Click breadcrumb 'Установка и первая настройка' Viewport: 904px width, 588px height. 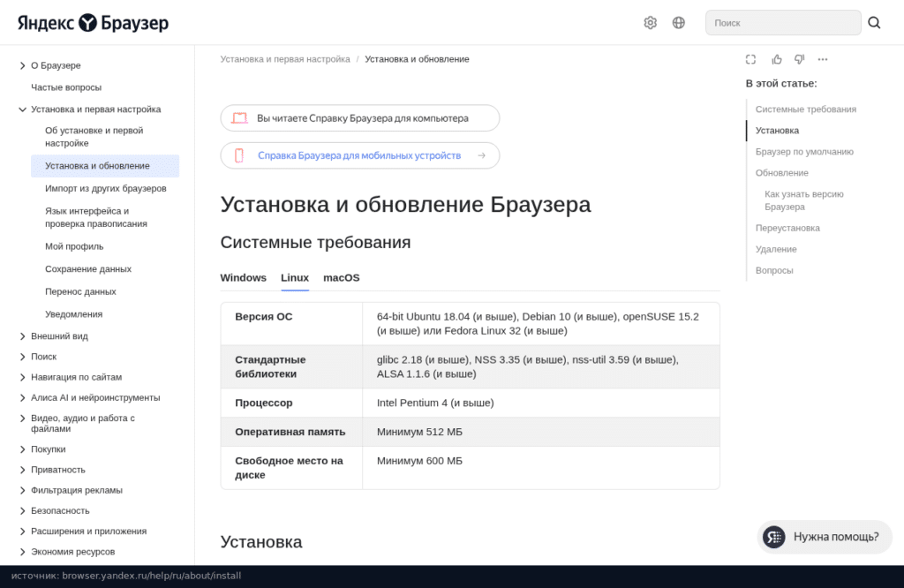click(285, 59)
